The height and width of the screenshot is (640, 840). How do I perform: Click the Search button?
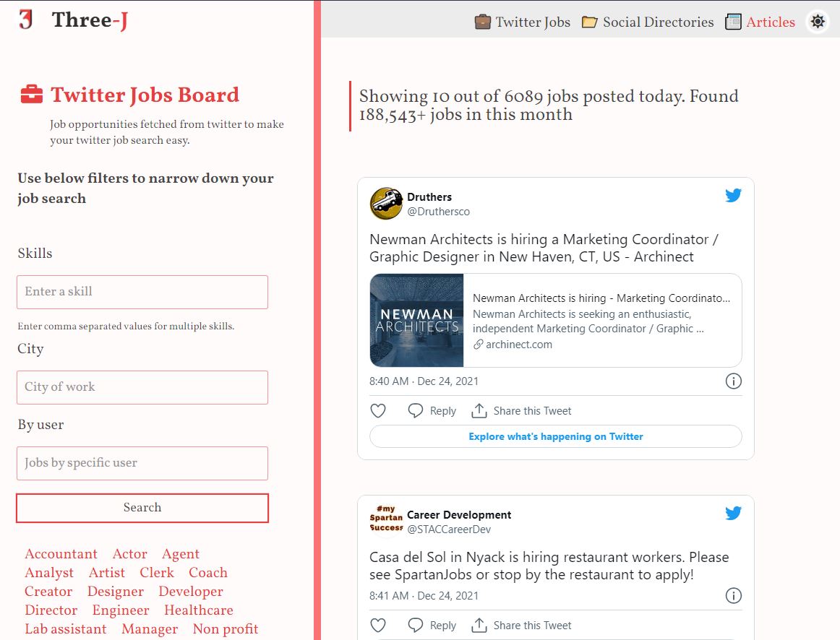[142, 508]
